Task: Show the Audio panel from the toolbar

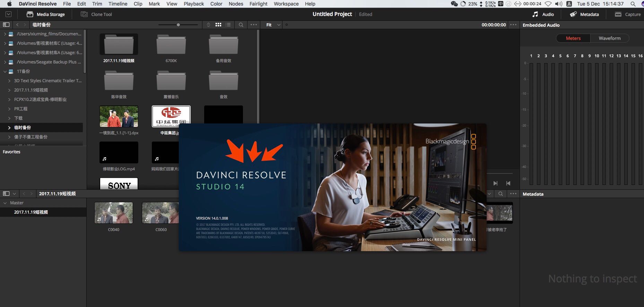Action: tap(543, 14)
